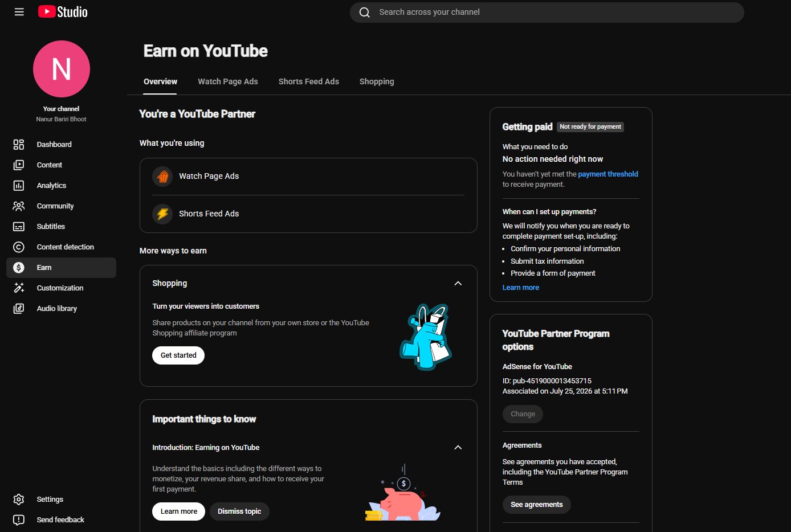Viewport: 791px width, 532px height.
Task: Click the Send feedback icon
Action: tap(19, 520)
